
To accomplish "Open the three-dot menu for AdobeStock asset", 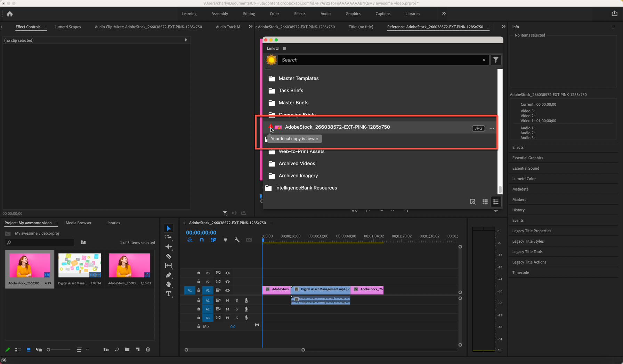I will click(x=492, y=128).
